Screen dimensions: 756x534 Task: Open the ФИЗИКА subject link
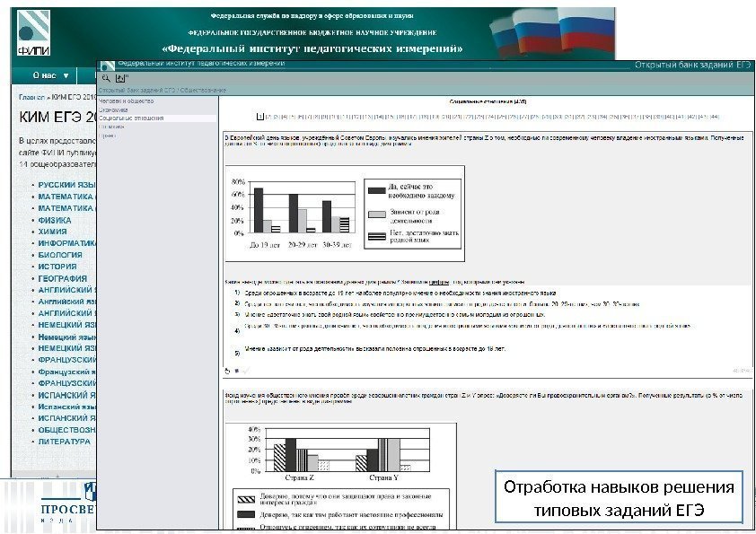coord(55,220)
